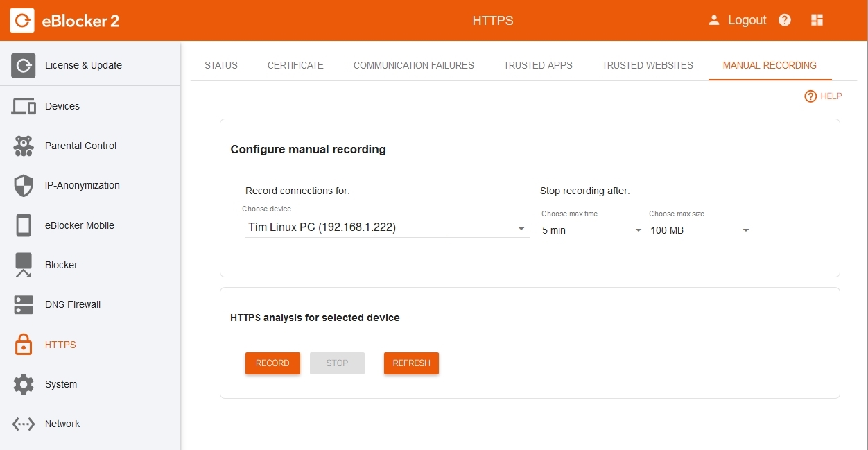Select eBlocker Mobile label in sidebar
This screenshot has width=868, height=450.
80,225
